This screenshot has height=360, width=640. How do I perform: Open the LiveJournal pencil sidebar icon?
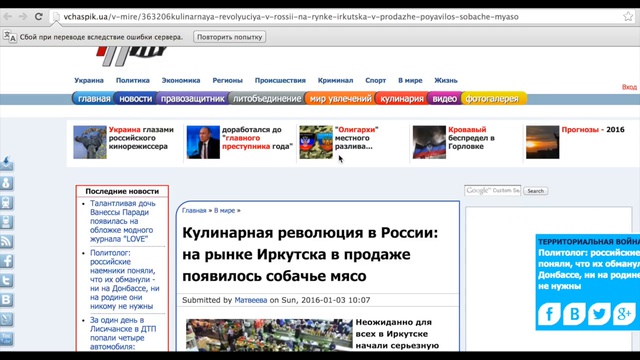click(7, 319)
